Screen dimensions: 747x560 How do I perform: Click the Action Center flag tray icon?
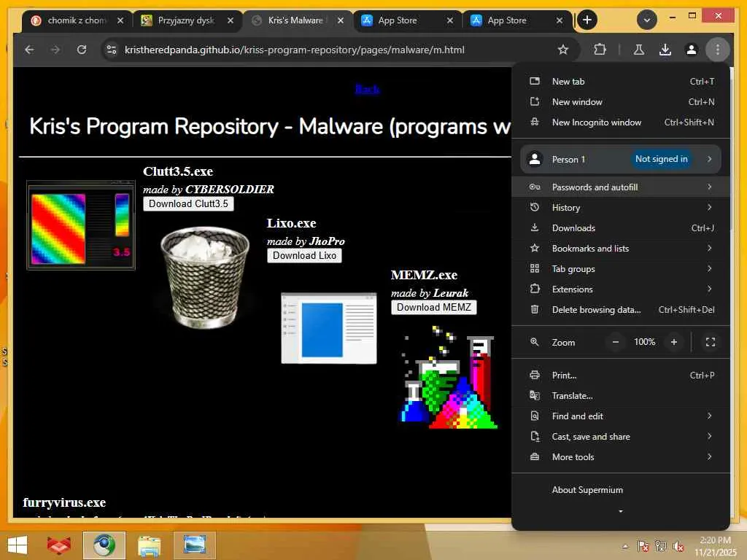[643, 546]
